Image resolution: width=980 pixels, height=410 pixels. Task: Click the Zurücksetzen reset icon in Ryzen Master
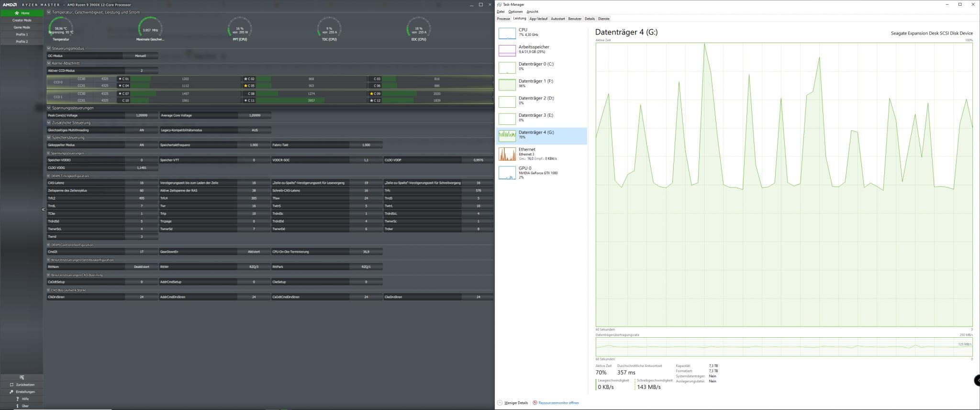pyautogui.click(x=11, y=385)
